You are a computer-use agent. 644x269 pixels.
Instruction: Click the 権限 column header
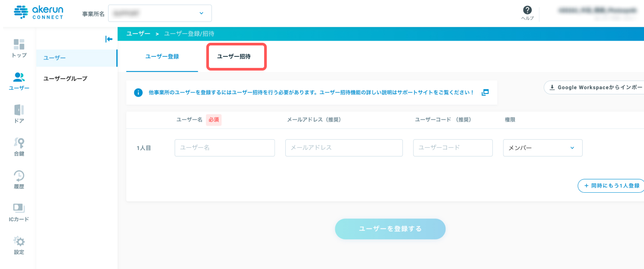coord(510,120)
